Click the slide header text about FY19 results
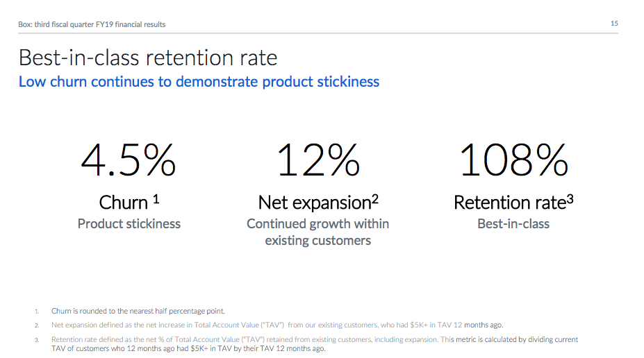644x358 pixels. coord(92,24)
